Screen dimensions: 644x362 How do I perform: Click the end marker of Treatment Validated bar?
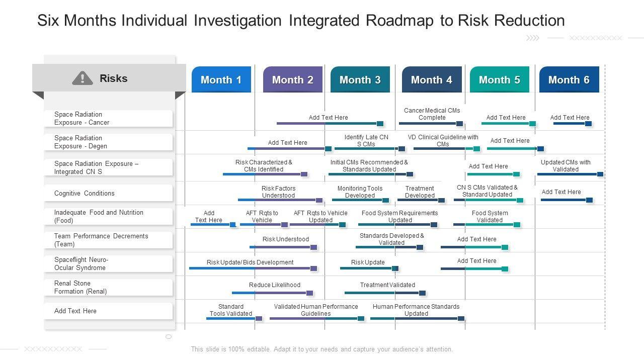(422, 293)
